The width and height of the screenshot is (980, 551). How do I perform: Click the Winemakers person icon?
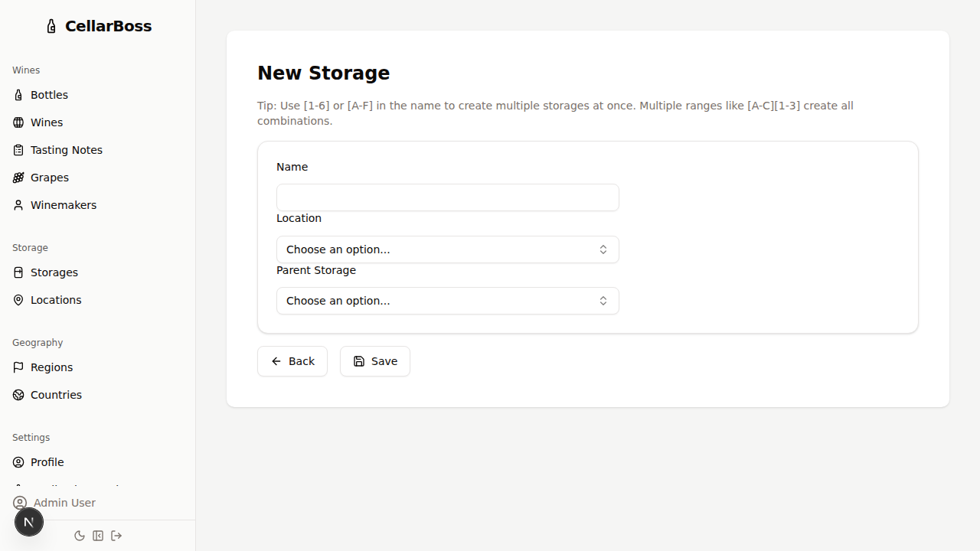(18, 204)
